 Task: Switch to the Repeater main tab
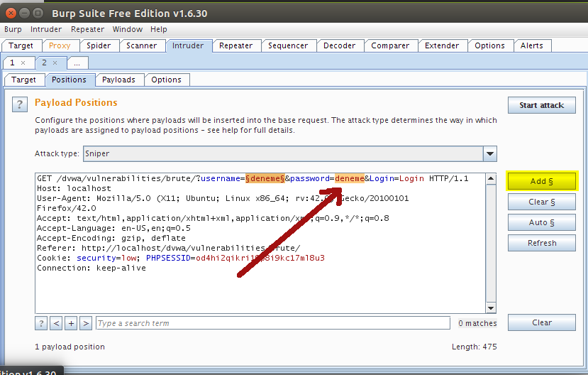pos(236,45)
